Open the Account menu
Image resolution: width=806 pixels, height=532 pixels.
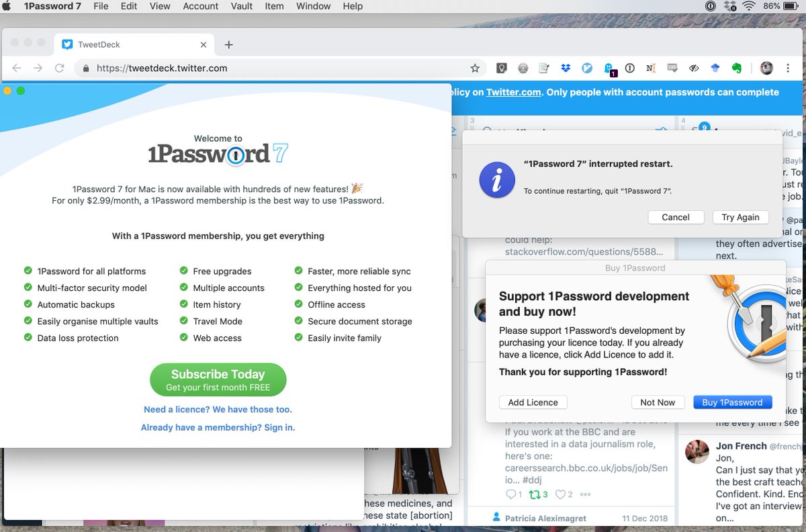pos(201,6)
